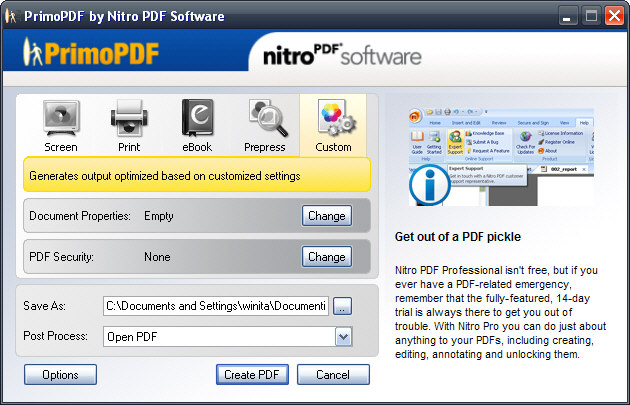Click the 'Get out of a PDF pickle' heading
The image size is (630, 405).
pos(458,237)
